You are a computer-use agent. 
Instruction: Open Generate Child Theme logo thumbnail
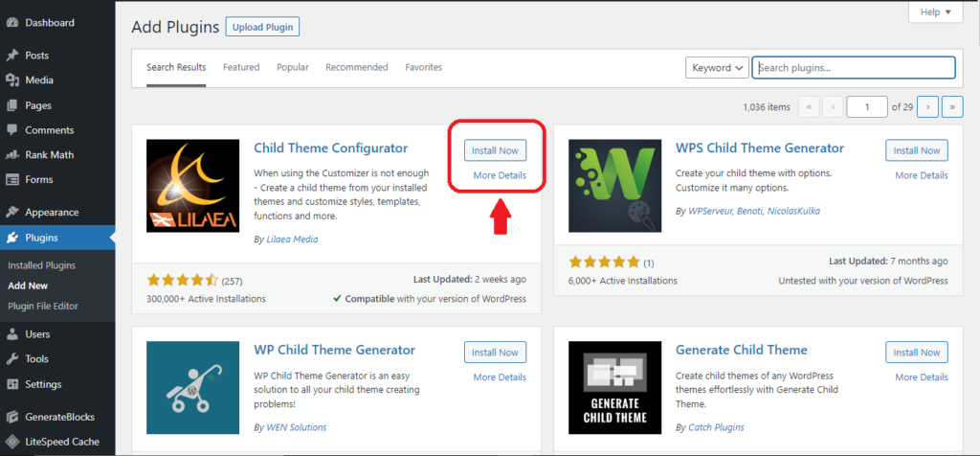point(615,388)
